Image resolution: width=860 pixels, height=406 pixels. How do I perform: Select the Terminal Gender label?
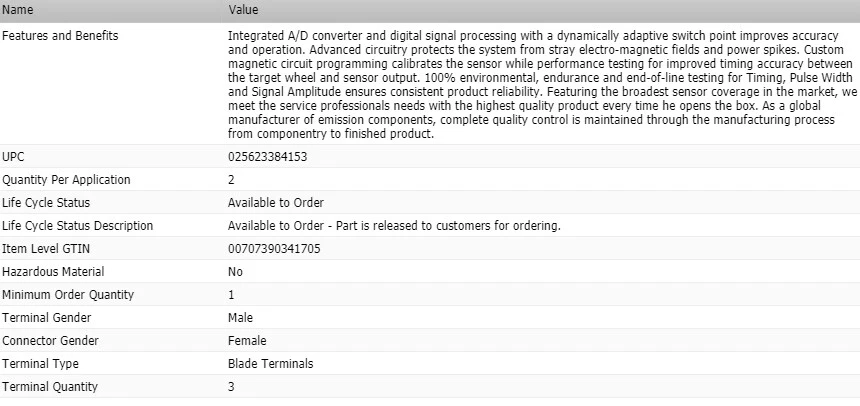[x=47, y=318]
